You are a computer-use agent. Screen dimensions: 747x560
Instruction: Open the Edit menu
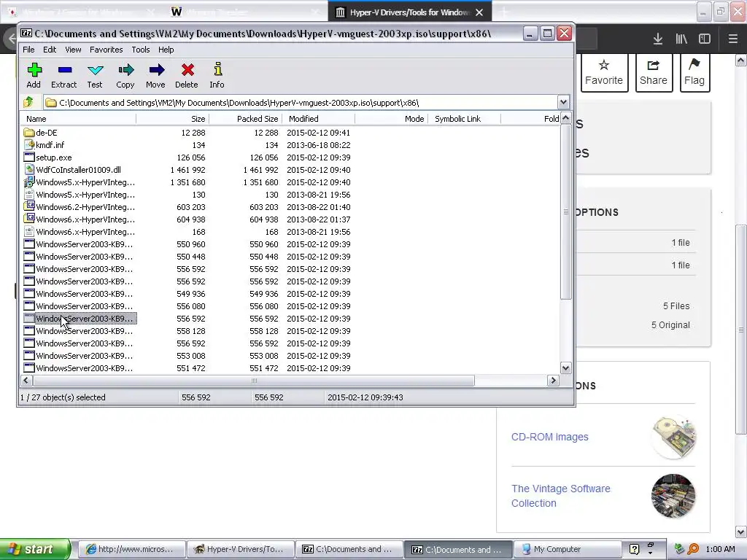click(50, 50)
